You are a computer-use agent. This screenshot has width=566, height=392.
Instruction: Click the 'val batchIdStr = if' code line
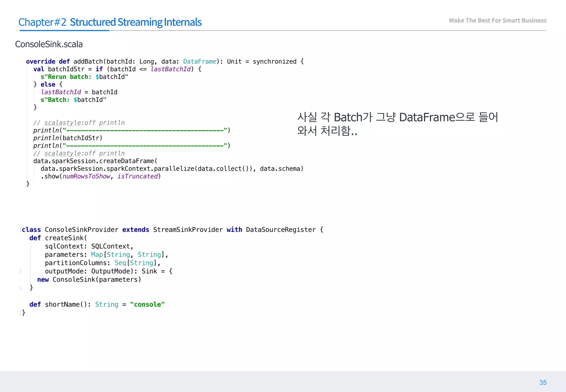[117, 69]
